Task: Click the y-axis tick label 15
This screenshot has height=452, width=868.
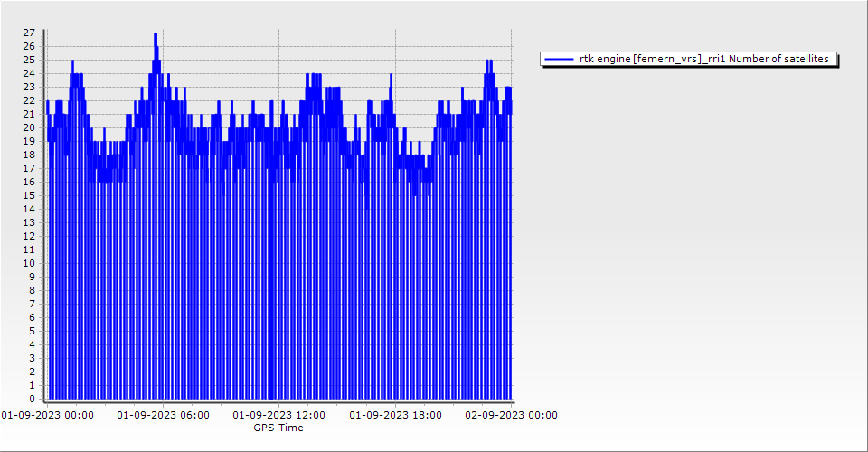Action: click(29, 195)
